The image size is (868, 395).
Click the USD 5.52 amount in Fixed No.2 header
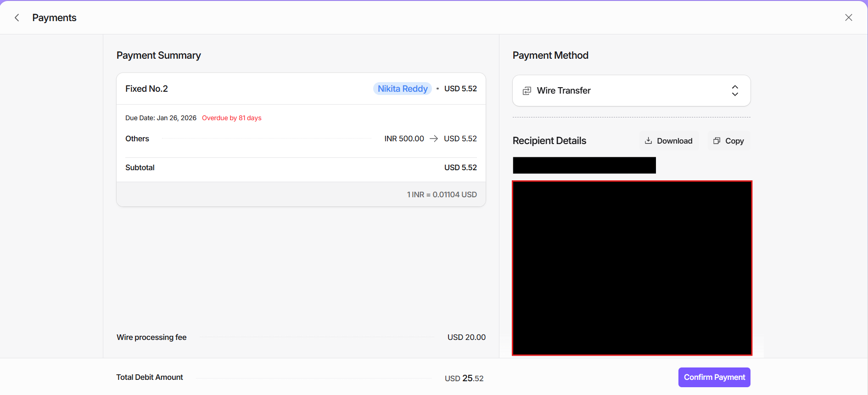pyautogui.click(x=460, y=89)
